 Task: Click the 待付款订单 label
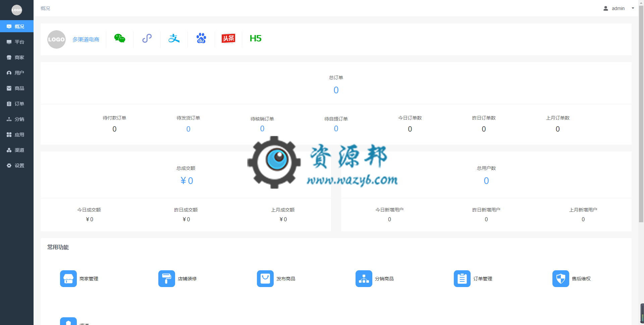point(114,118)
